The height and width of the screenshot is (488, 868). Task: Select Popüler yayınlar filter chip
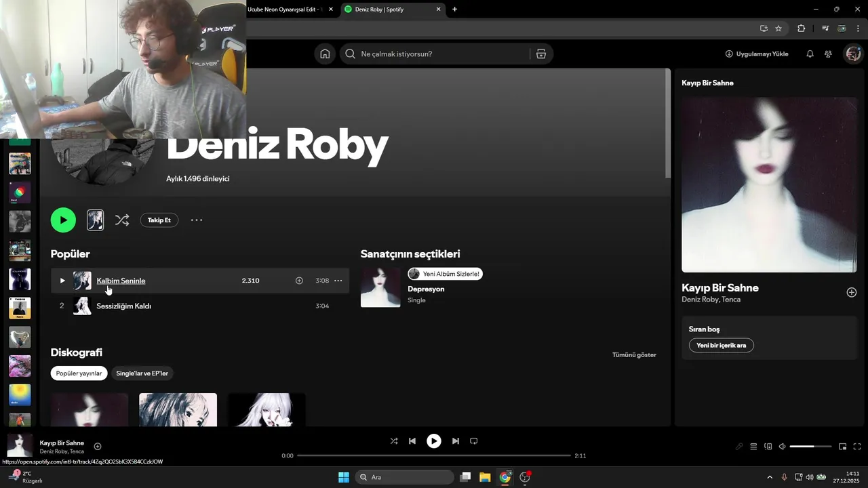[x=79, y=373]
